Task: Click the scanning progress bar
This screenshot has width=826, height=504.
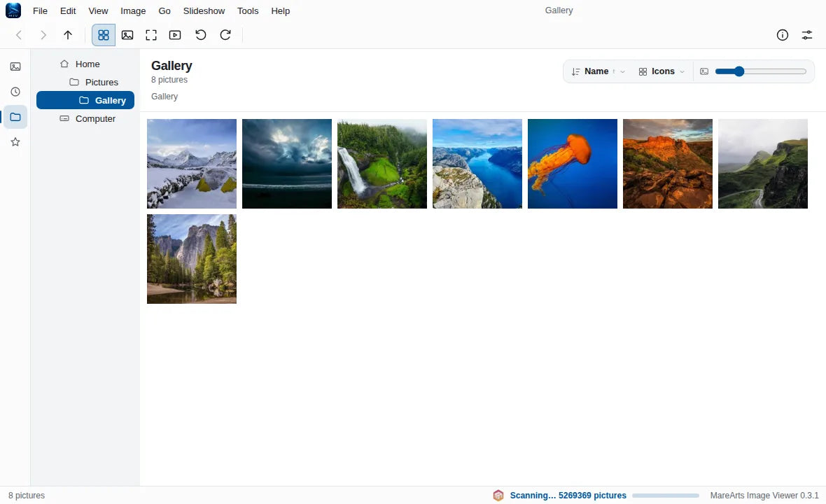Action: tap(665, 496)
